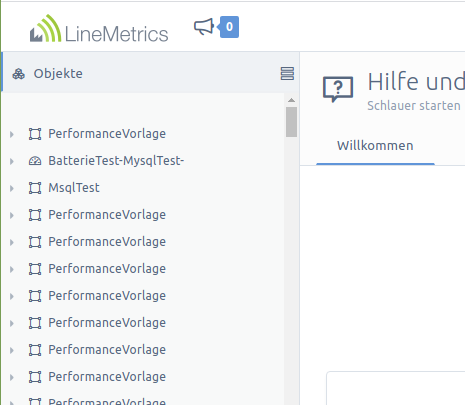The image size is (465, 405).
Task: Switch to the Willkommen tab
Action: pos(375,146)
